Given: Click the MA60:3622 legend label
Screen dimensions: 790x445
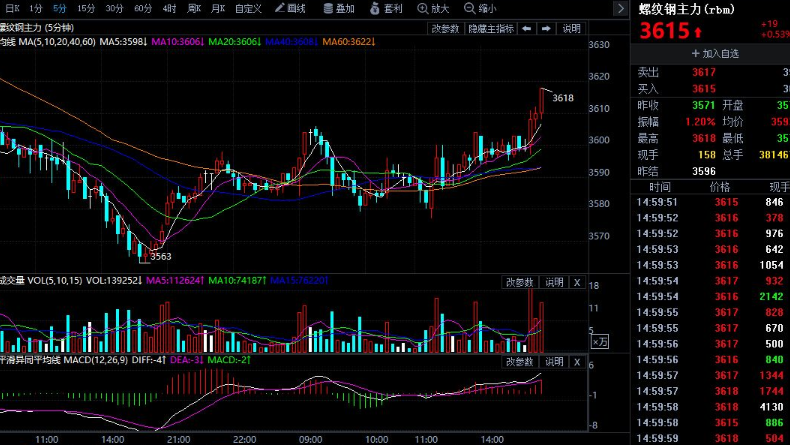Looking at the screenshot, I should pyautogui.click(x=349, y=42).
